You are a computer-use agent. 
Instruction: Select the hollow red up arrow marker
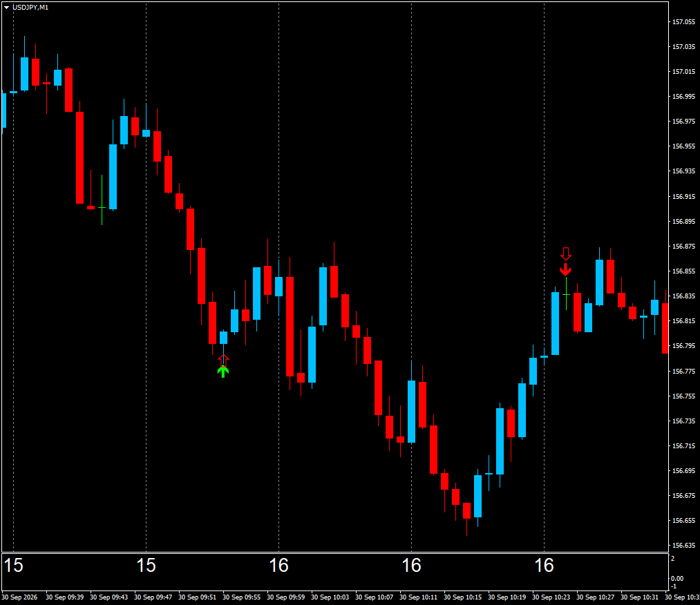coord(224,360)
